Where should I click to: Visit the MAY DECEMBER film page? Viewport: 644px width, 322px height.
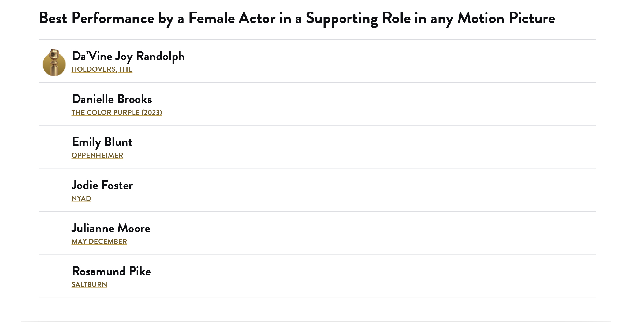(99, 241)
